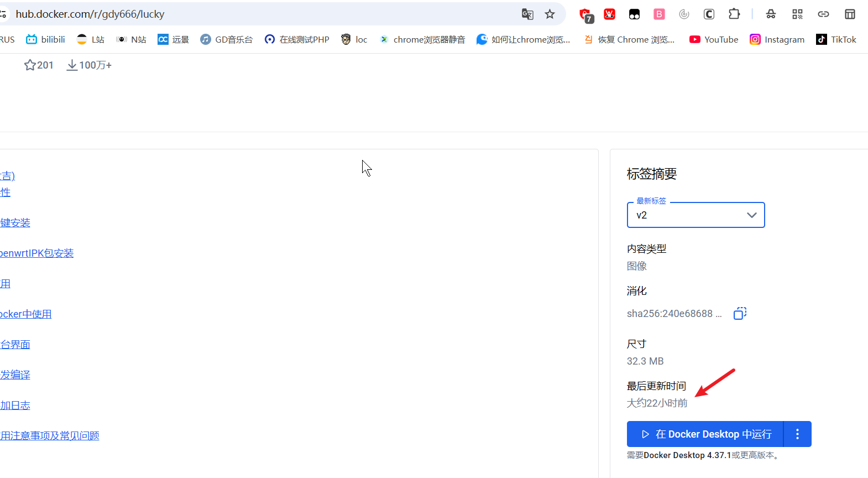
Task: Click the Google Translate icon in address bar
Action: pyautogui.click(x=527, y=14)
